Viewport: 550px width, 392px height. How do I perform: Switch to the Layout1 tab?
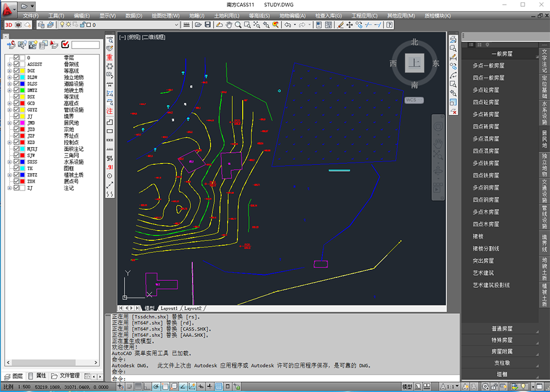tap(169, 308)
